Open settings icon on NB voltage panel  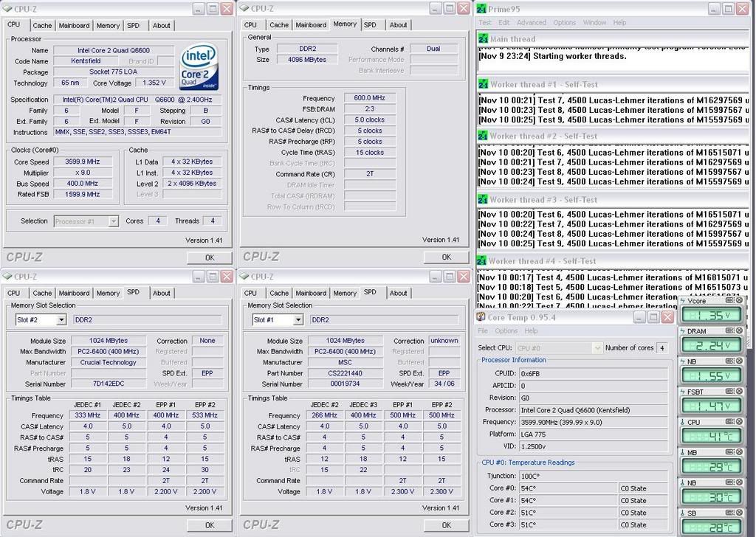pyautogui.click(x=730, y=361)
